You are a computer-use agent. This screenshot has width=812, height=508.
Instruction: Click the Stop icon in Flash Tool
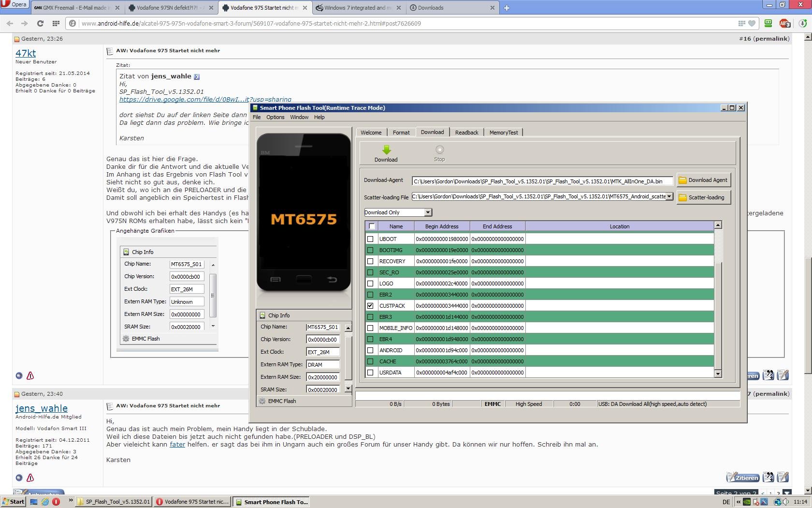click(x=439, y=149)
